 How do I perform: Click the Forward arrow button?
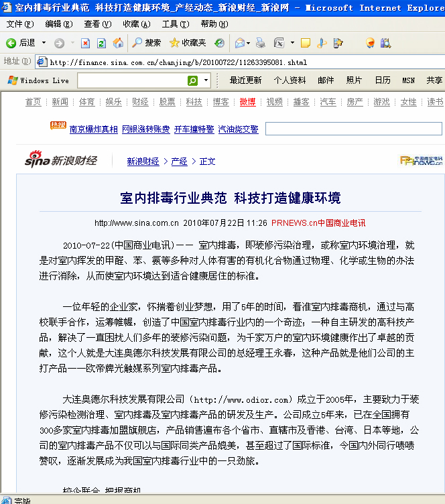point(59,43)
